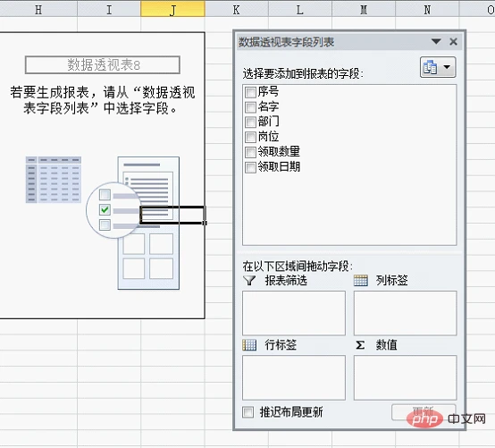Click the field list layout icon button
Image resolution: width=495 pixels, height=448 pixels.
pos(431,67)
